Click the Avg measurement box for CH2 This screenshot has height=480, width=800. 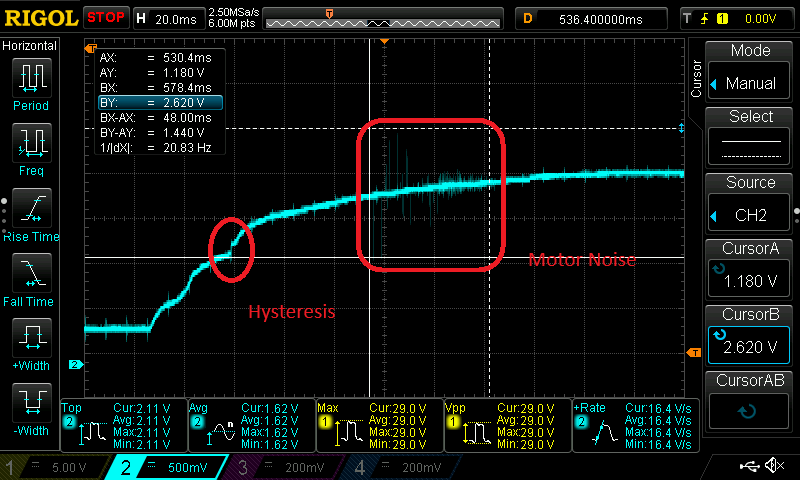(252, 425)
